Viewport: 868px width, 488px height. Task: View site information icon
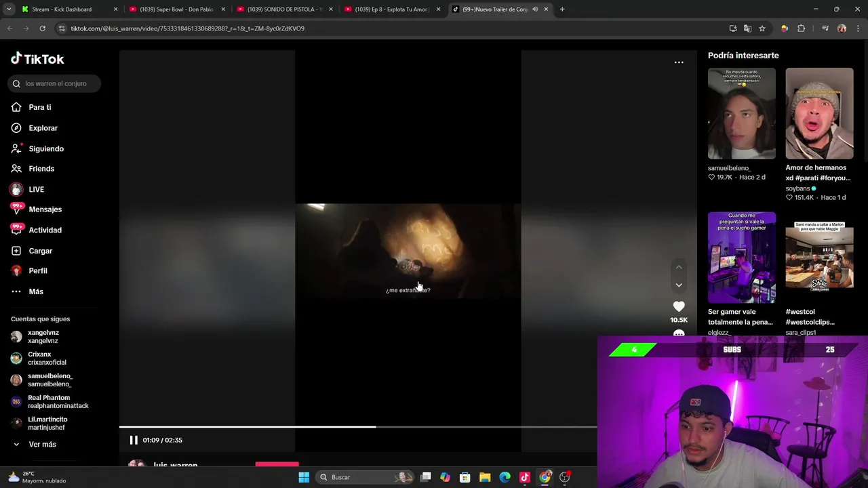tap(62, 28)
